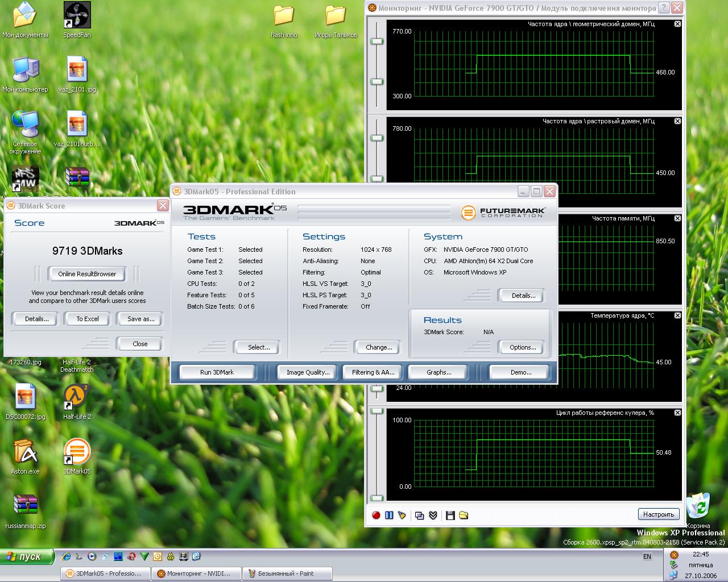Select the Aston.exe desktop icon
The image size is (728, 582).
(25, 456)
